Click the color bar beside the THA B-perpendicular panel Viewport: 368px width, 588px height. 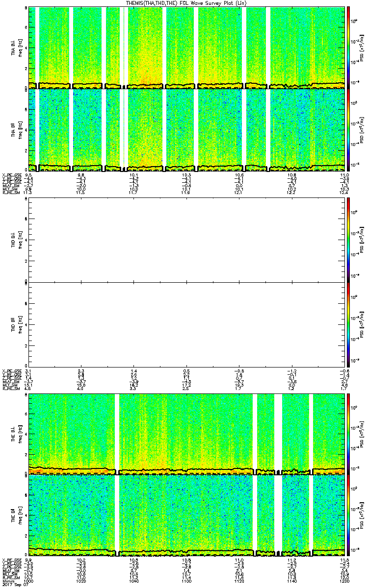(x=348, y=48)
